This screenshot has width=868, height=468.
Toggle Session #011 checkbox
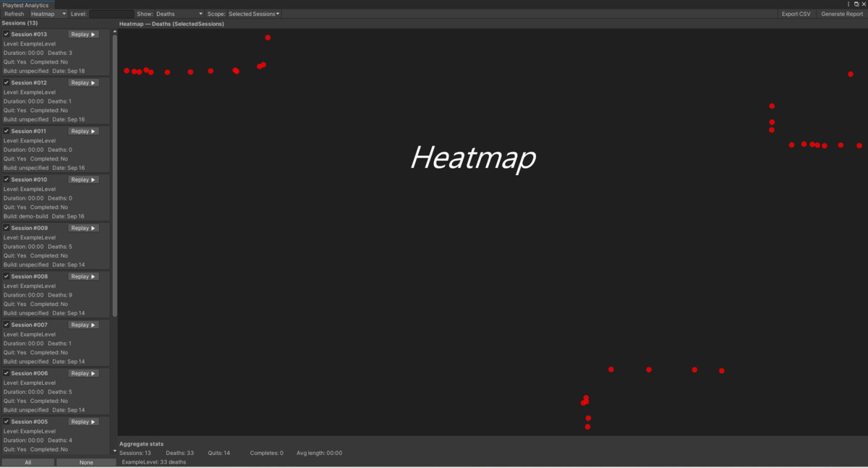pyautogui.click(x=7, y=131)
